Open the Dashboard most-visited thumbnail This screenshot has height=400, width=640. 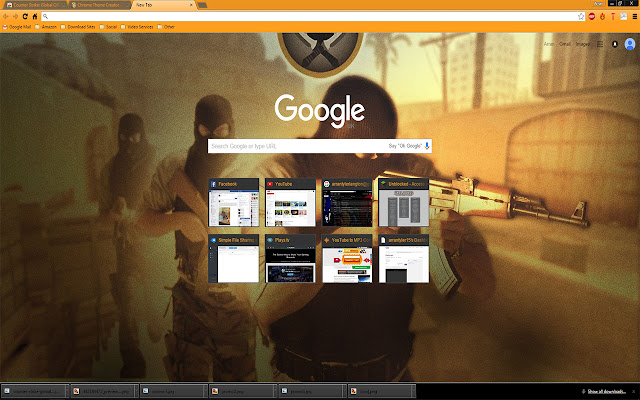404,258
